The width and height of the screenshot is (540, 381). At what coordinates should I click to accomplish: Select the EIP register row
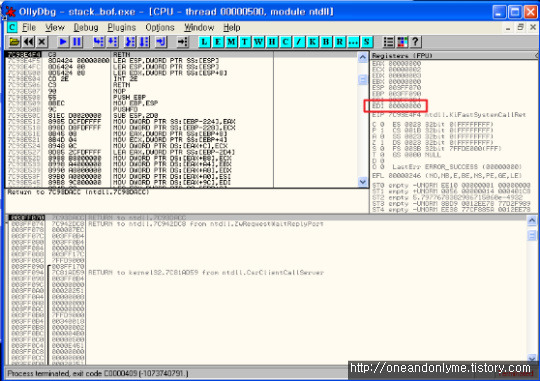(449, 115)
